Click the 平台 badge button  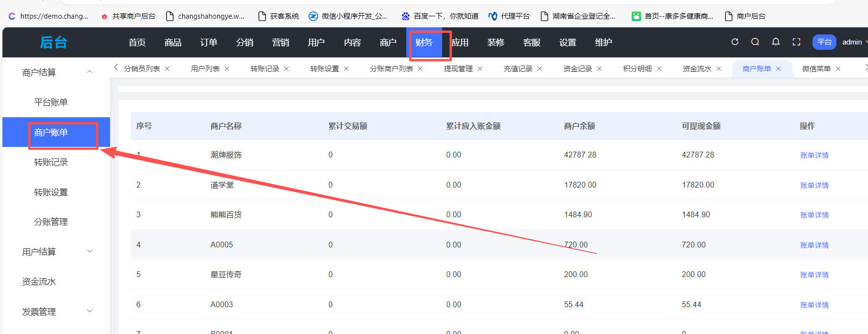pos(823,42)
